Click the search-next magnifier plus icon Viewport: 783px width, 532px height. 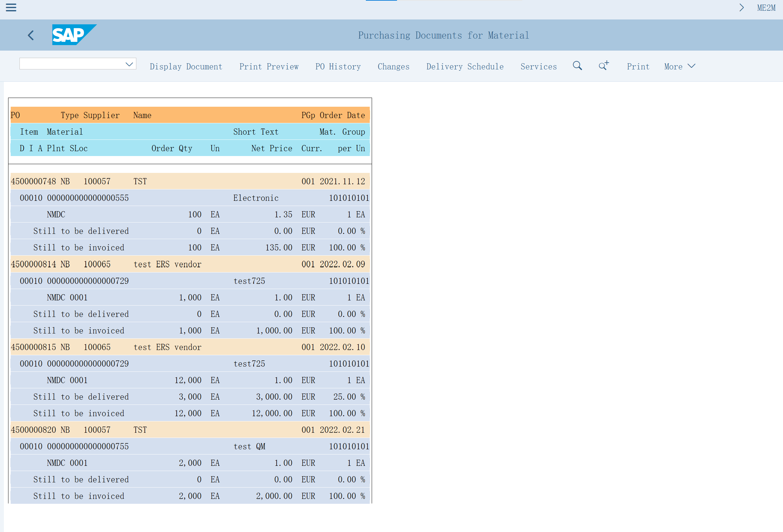coord(603,66)
